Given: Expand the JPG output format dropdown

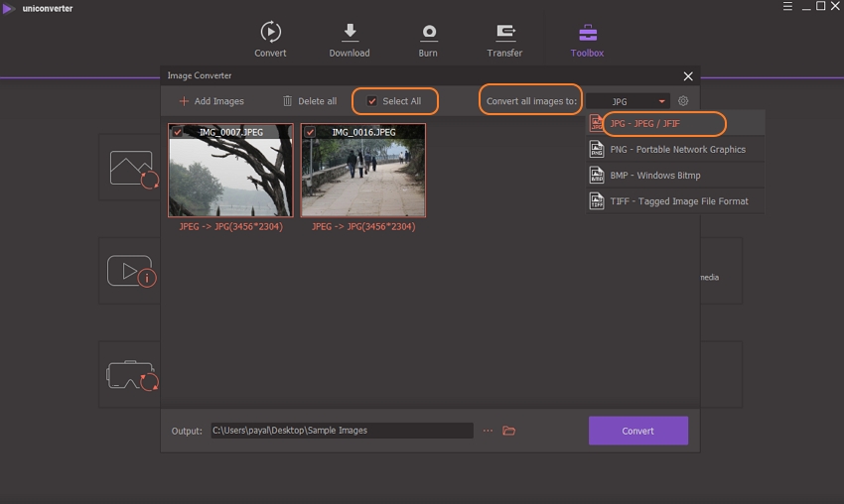Looking at the screenshot, I should [628, 101].
